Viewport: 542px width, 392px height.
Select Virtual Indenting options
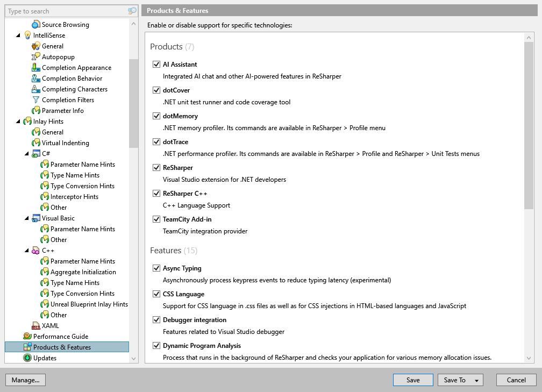tap(66, 143)
